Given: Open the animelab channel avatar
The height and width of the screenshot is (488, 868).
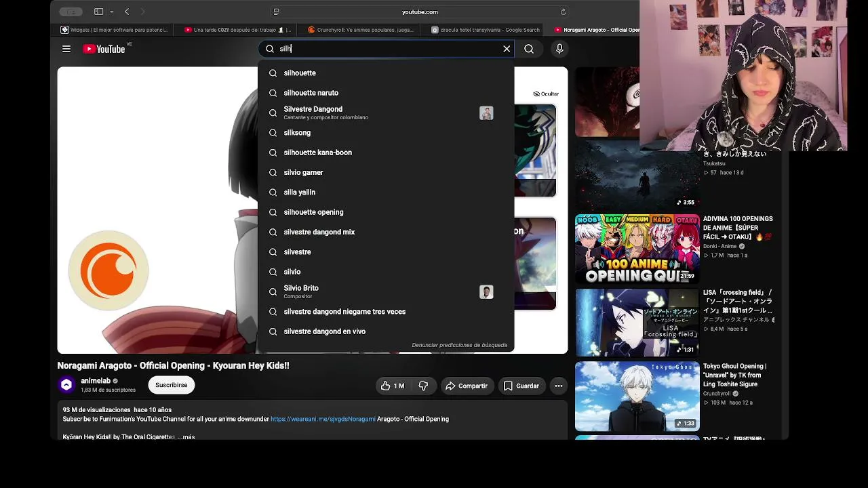Looking at the screenshot, I should point(66,385).
